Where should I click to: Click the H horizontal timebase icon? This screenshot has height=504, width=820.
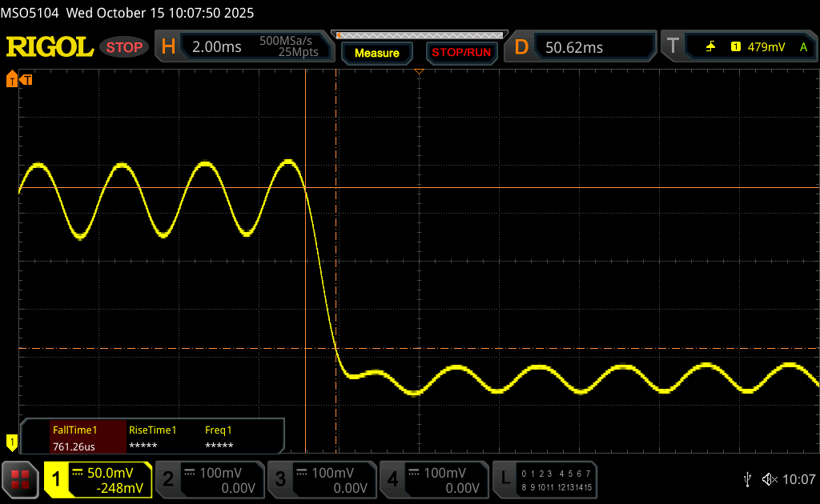pyautogui.click(x=168, y=47)
